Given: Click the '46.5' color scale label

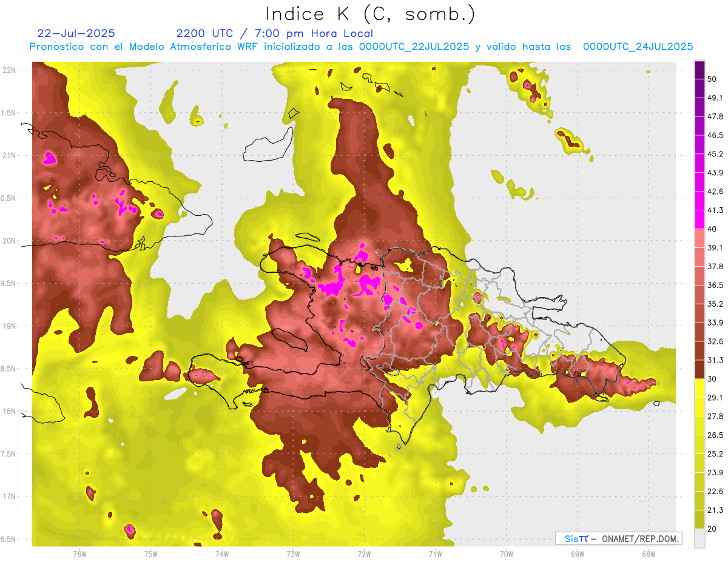Looking at the screenshot, I should (715, 135).
